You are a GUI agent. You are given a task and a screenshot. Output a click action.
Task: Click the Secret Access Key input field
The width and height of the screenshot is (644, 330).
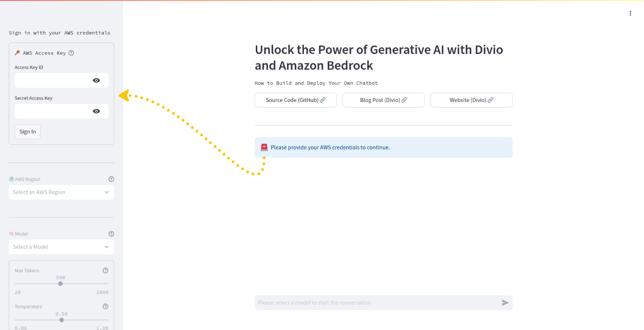[53, 111]
